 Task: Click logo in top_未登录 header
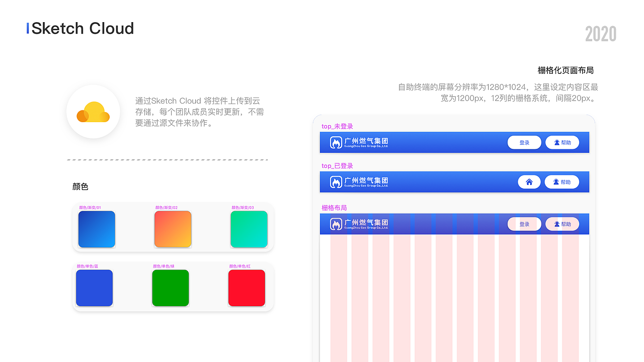(x=359, y=142)
